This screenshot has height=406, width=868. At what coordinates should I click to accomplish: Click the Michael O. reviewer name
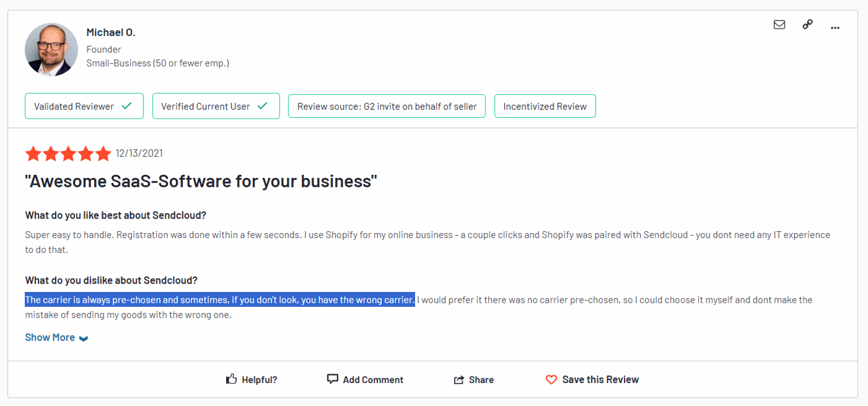click(111, 31)
